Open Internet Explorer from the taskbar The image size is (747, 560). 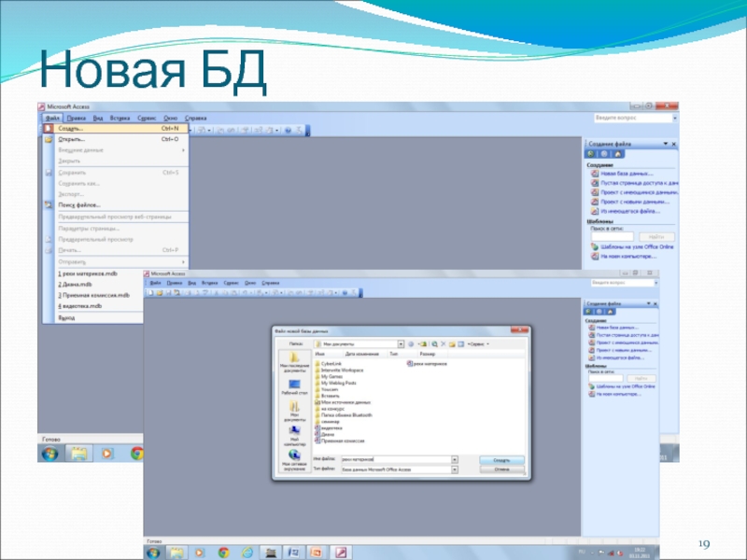point(247,553)
